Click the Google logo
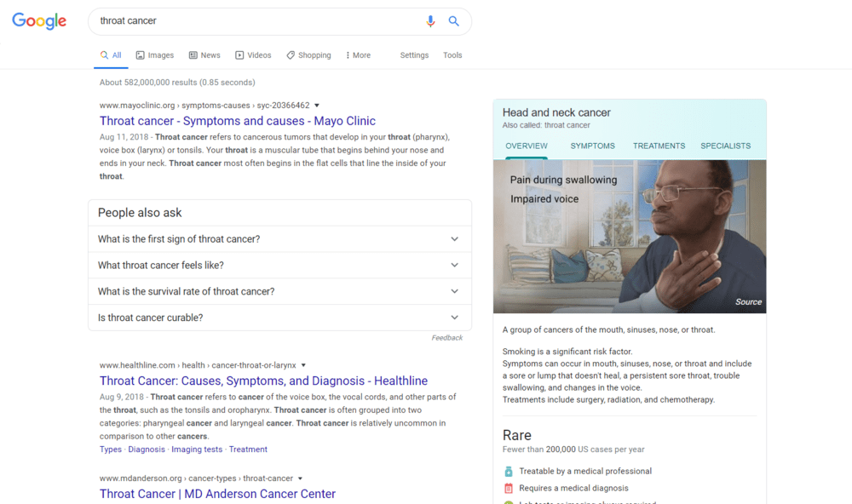This screenshot has width=852, height=504. pyautogui.click(x=39, y=20)
